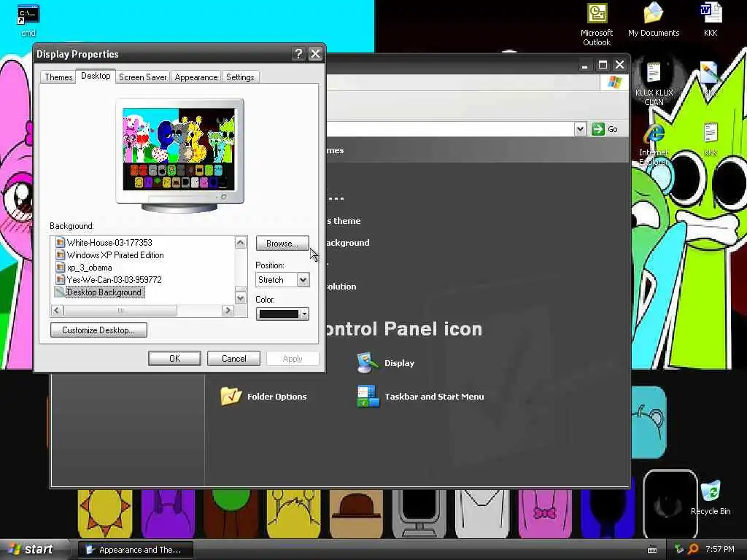Viewport: 747px width, 560px height.
Task: Click Customize Desktop... button
Action: 98,330
